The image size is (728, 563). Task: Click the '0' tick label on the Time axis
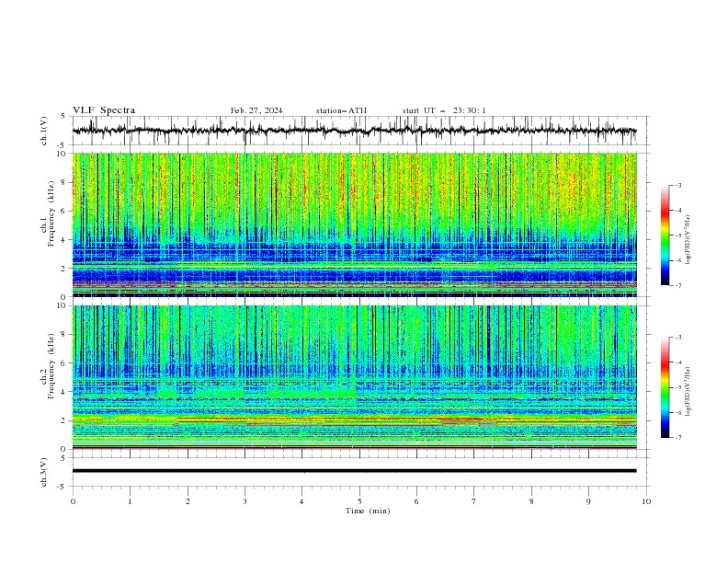point(73,501)
